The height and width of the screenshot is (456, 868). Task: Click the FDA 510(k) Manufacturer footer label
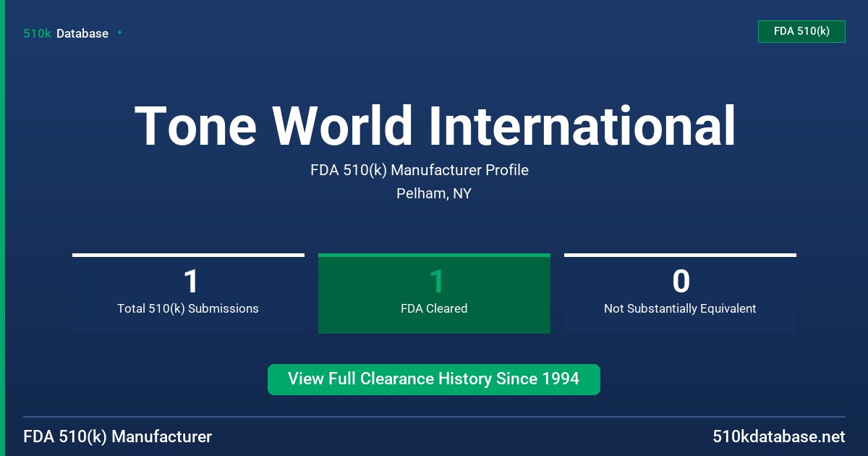point(118,436)
